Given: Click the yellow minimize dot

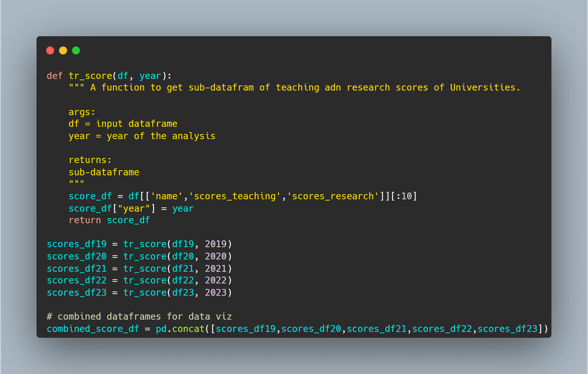Looking at the screenshot, I should click(63, 50).
